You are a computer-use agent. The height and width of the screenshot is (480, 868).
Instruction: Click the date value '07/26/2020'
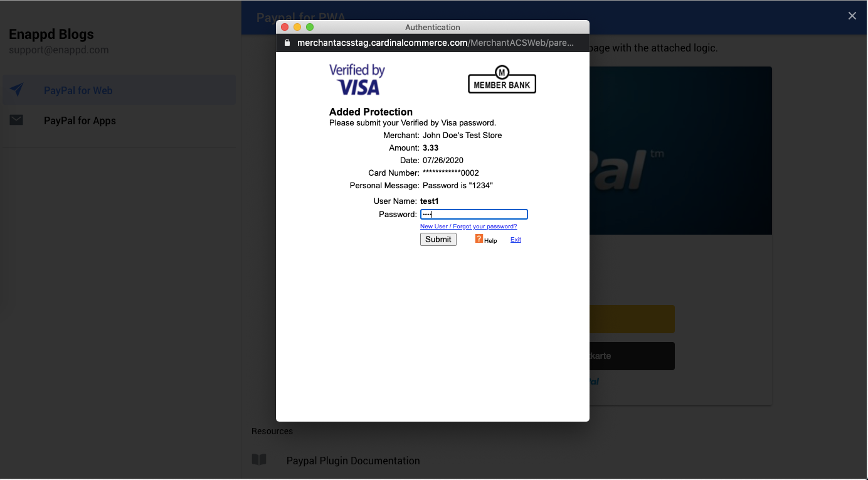coord(443,160)
